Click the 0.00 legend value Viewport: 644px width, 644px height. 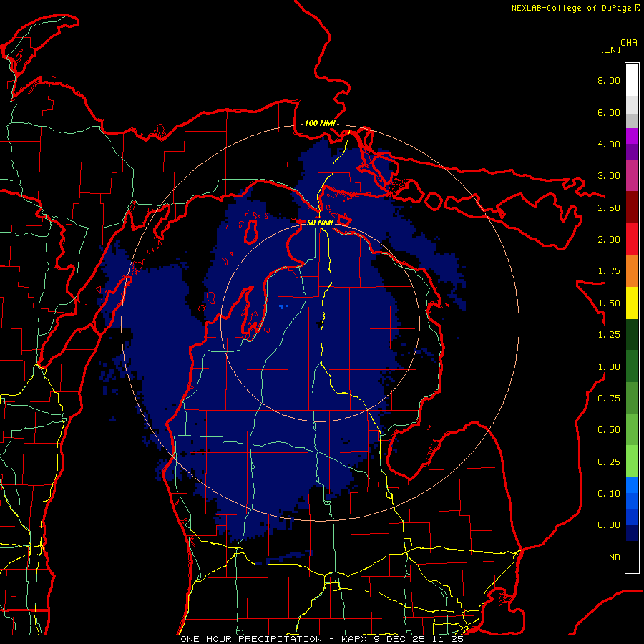pyautogui.click(x=609, y=525)
